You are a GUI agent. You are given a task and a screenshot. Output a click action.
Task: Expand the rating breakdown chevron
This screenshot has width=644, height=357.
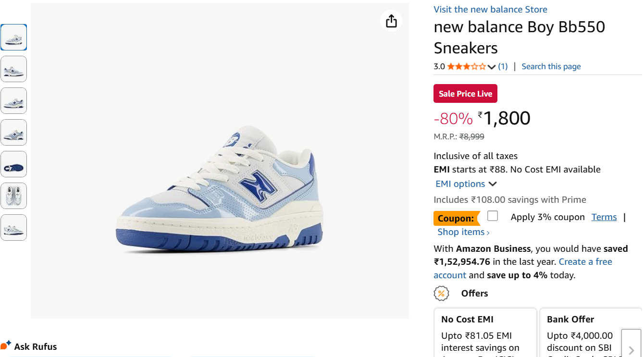coord(491,67)
